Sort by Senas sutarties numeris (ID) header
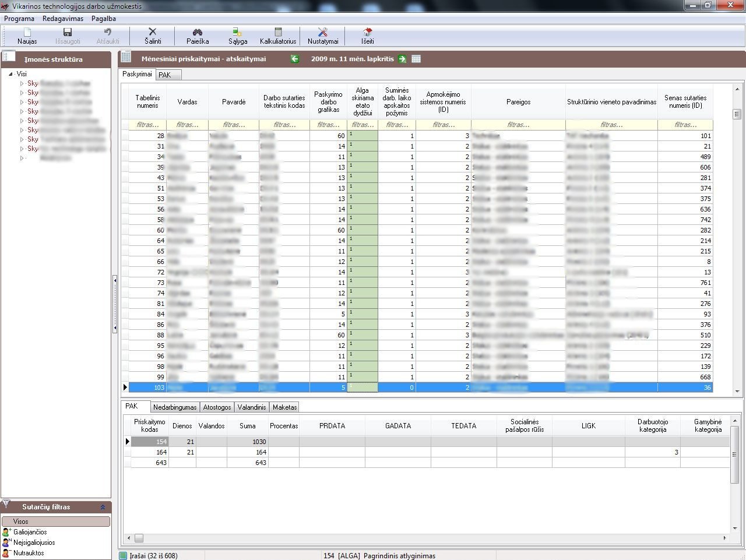This screenshot has width=746, height=560. click(x=685, y=102)
